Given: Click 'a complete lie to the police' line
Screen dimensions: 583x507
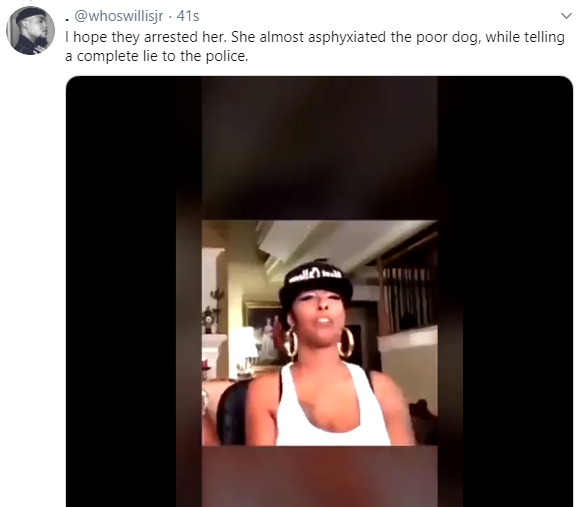Looking at the screenshot, I should pos(156,56).
